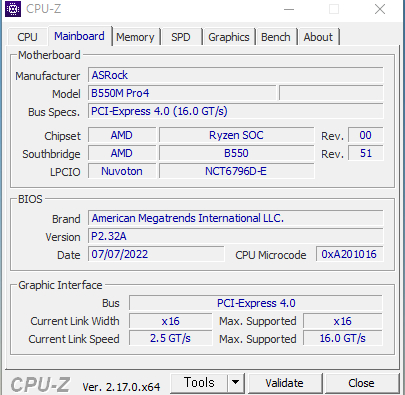Click the Southbridge vendor AMD field

(x=122, y=153)
